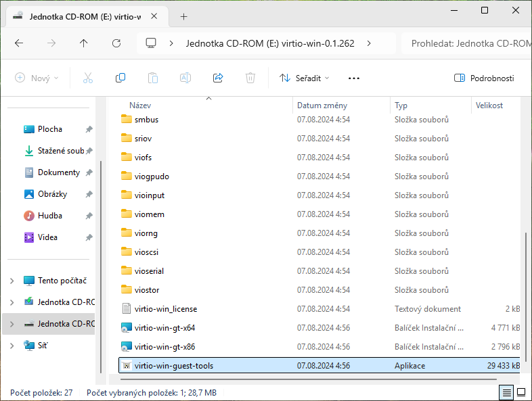Screen dimensions: 532x401
Task: Open the Nový dropdown menu
Action: pos(37,78)
